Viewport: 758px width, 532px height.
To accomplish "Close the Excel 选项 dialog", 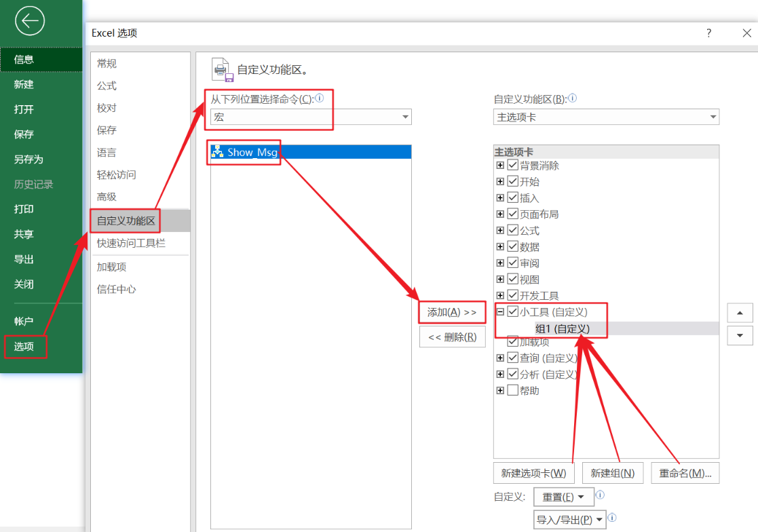I will tap(747, 33).
